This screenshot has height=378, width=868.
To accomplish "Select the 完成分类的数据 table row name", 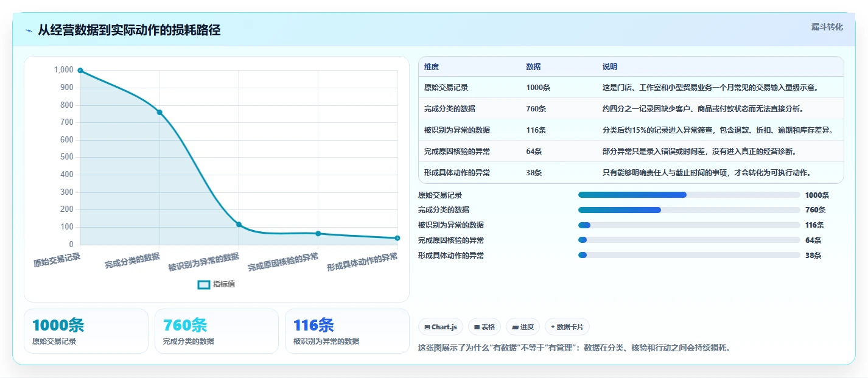I will pos(450,109).
